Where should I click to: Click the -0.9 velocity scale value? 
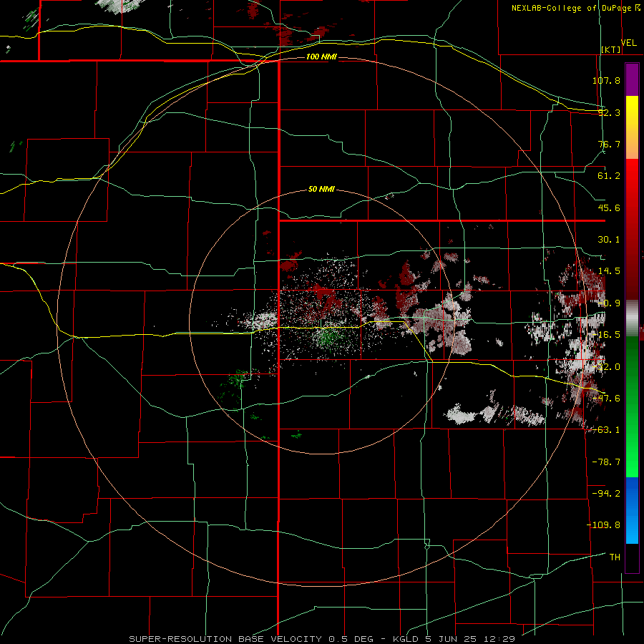pos(609,303)
